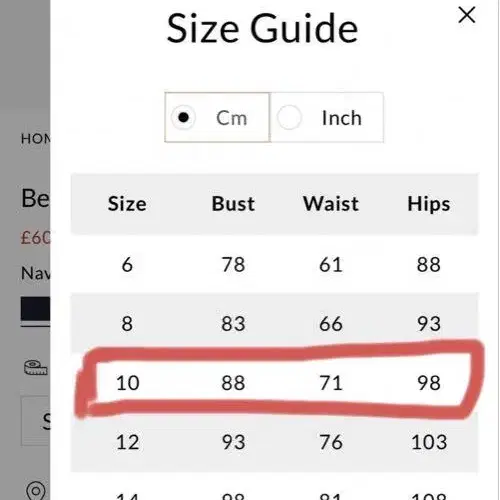Click the Inch unit label

pos(342,118)
